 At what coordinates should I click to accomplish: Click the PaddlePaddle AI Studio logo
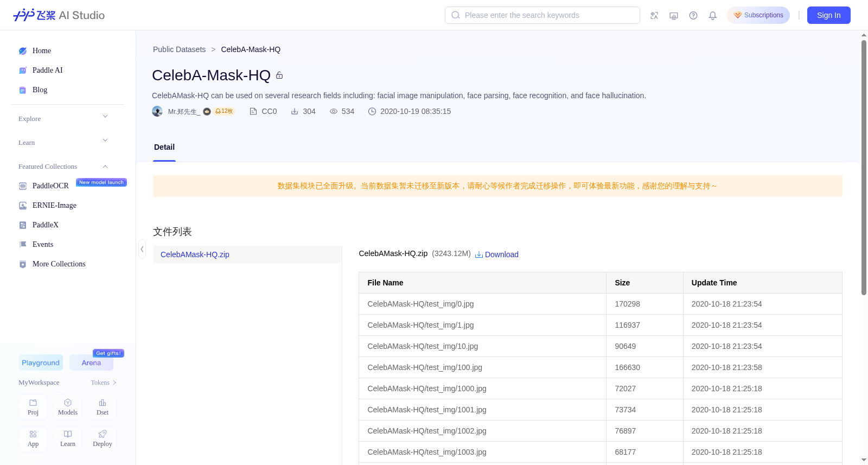coord(59,15)
